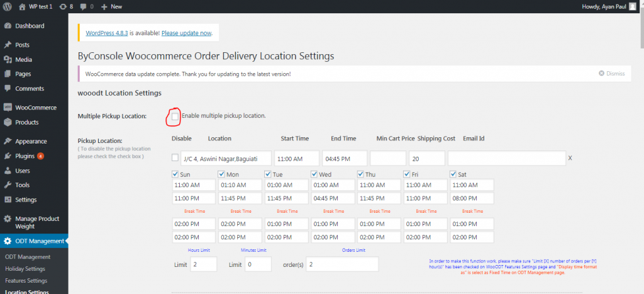Click the plus New icon in admin bar
The height and width of the screenshot is (294, 644).
click(104, 6)
